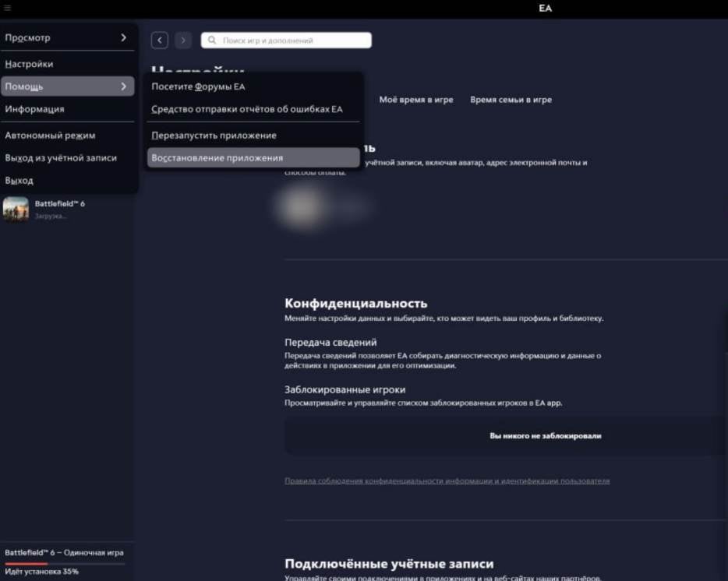Click Восстановление приложения
The image size is (728, 581).
click(x=217, y=157)
